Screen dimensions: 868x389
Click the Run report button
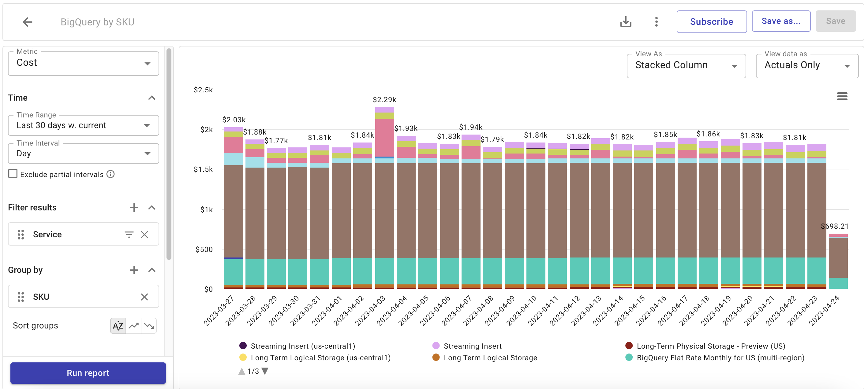click(88, 373)
